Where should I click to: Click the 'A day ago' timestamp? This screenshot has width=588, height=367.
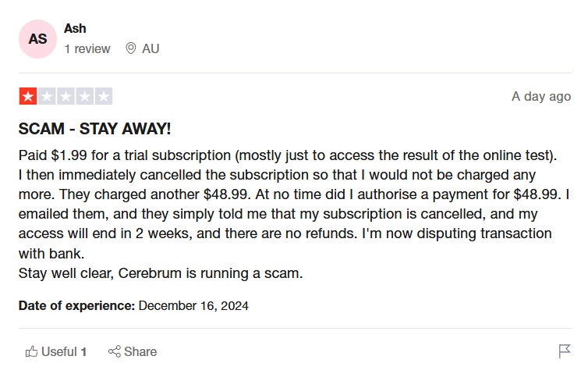541,97
